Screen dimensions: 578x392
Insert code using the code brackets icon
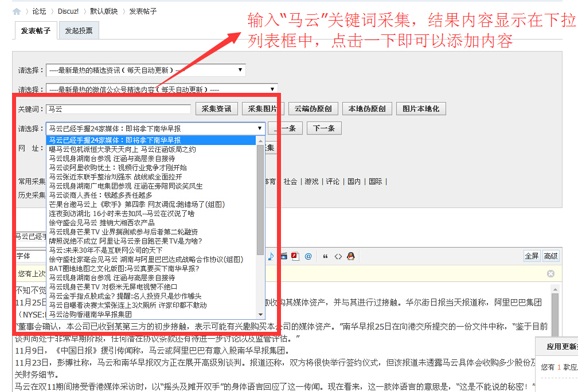pyautogui.click(x=338, y=256)
